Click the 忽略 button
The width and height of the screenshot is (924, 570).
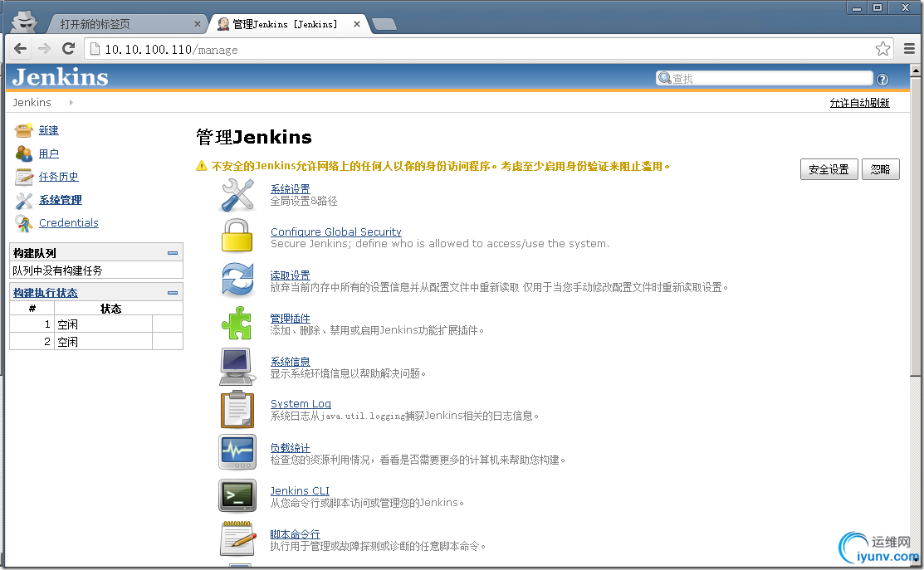click(880, 169)
